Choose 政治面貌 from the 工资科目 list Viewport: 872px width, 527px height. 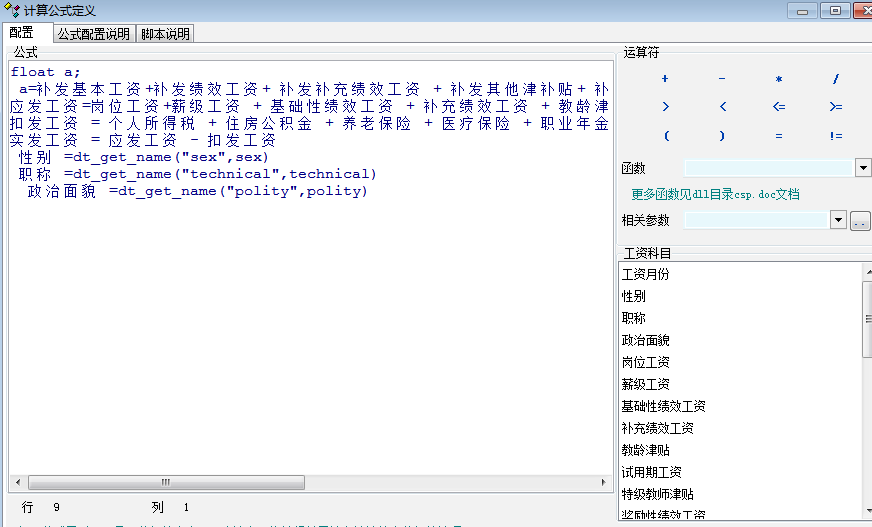(x=645, y=340)
